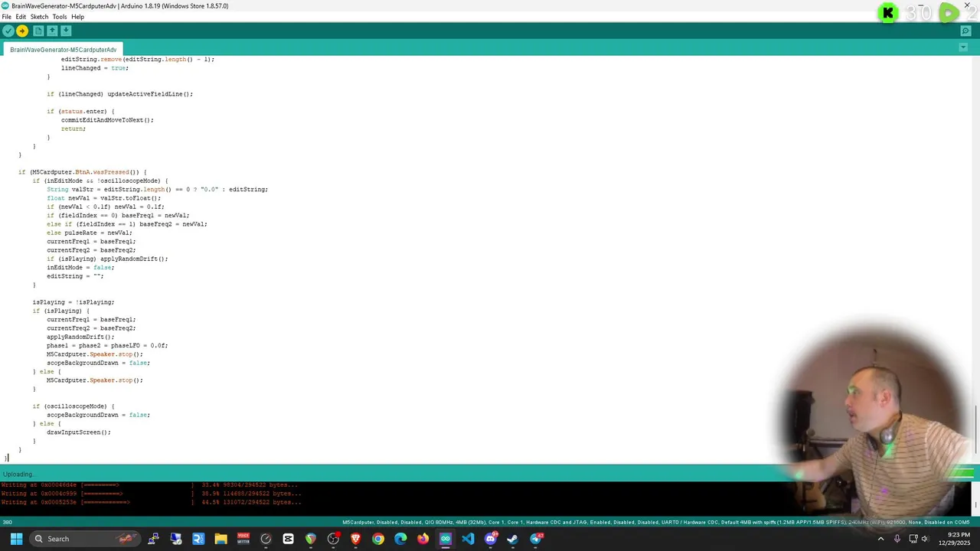Open the Help menu

77,17
